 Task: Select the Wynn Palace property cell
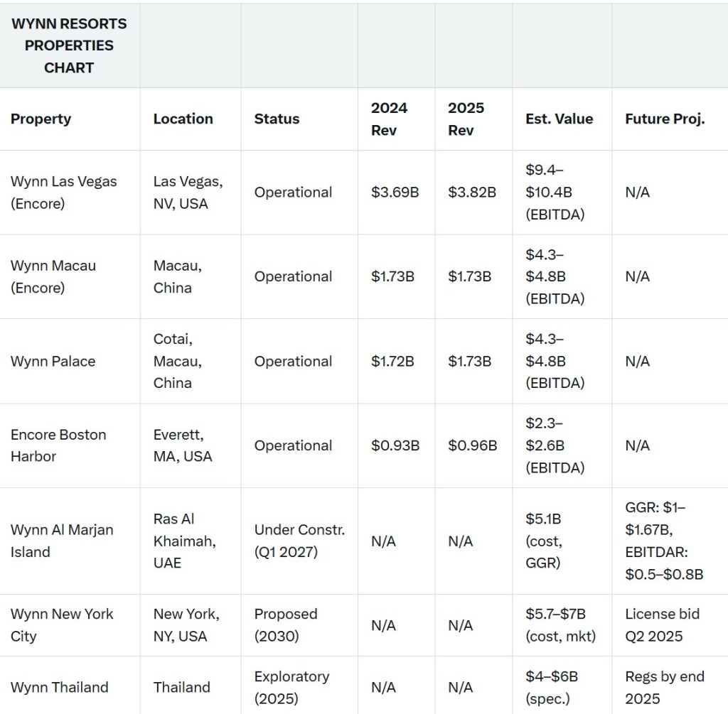(x=53, y=361)
